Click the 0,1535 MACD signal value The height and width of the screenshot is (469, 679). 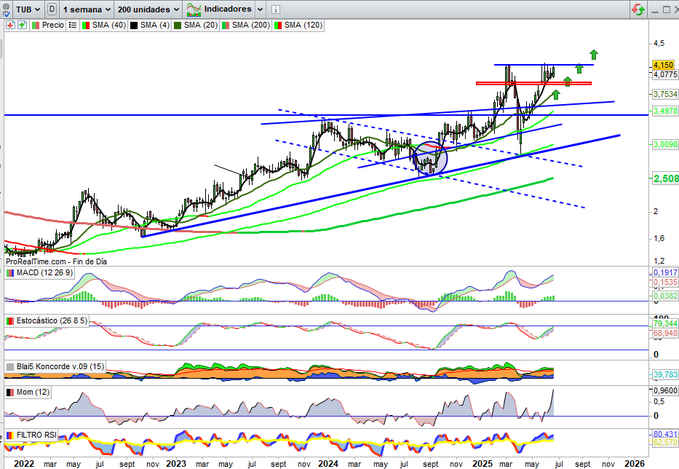pyautogui.click(x=665, y=282)
